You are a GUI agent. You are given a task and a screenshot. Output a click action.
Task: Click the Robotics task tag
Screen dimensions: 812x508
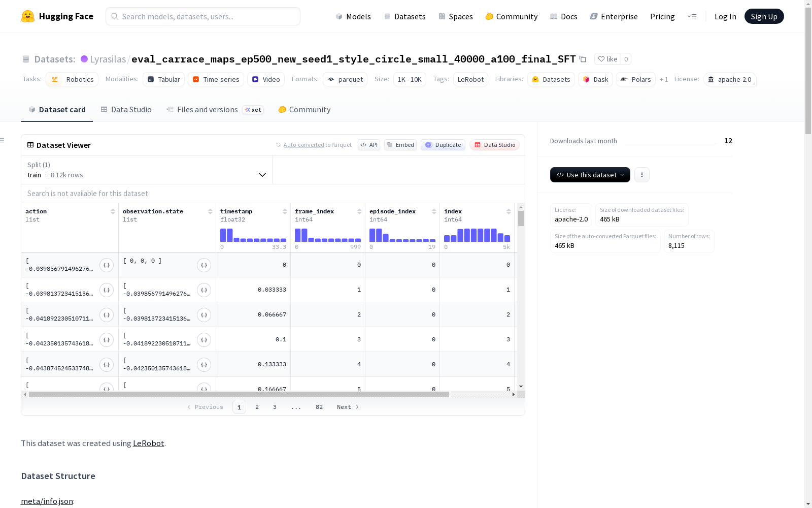pos(72,79)
